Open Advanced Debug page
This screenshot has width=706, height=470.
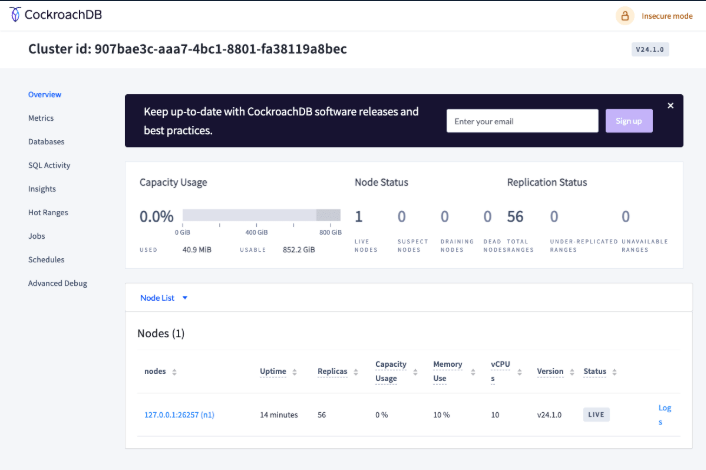[x=58, y=283]
